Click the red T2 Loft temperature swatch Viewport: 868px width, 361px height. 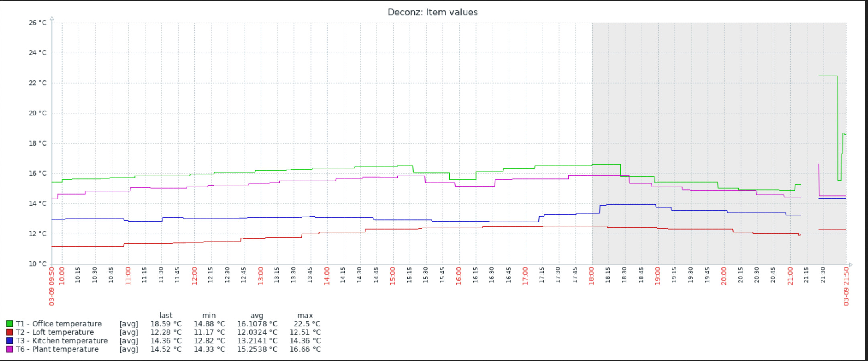pyautogui.click(x=10, y=332)
